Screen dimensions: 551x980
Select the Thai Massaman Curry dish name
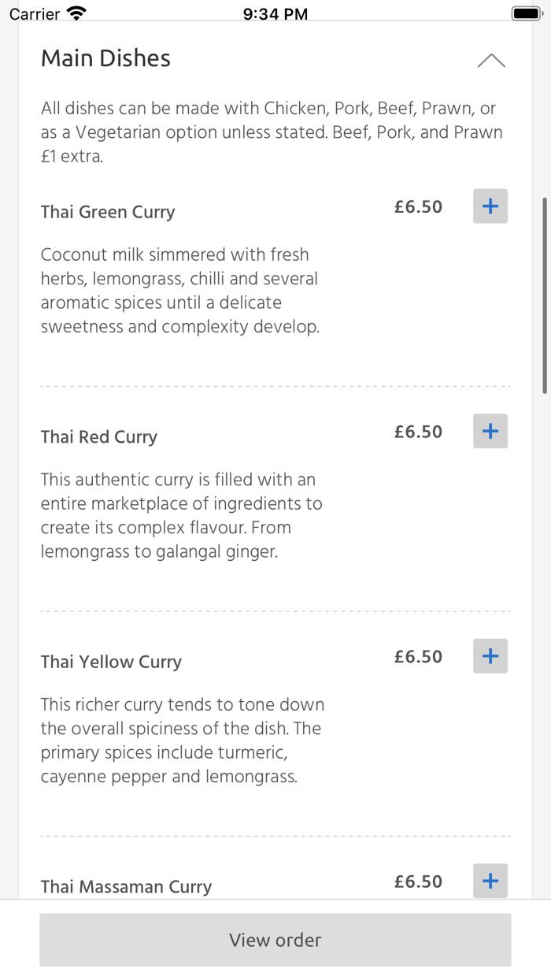coord(126,886)
